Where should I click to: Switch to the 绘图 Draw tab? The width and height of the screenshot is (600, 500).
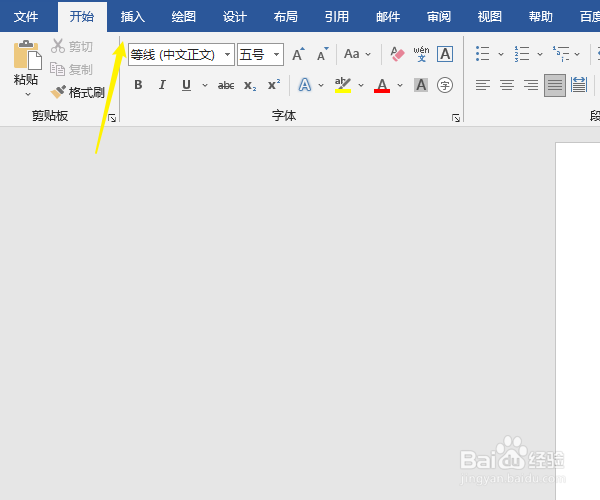184,16
